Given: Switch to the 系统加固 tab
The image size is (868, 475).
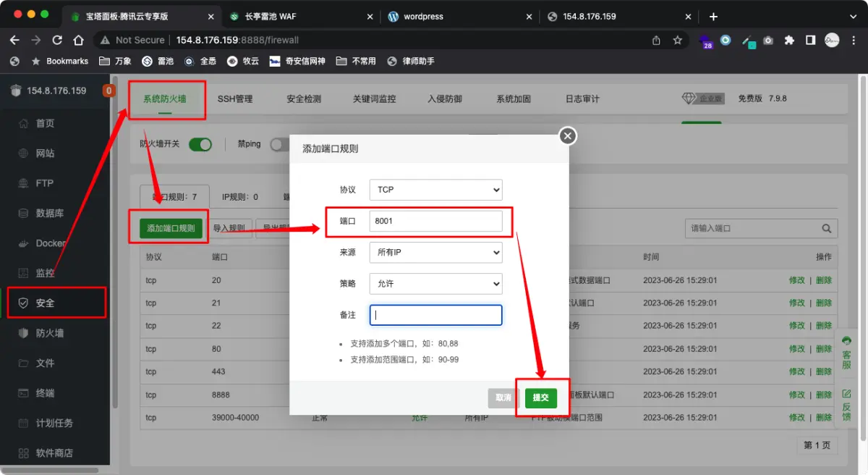Looking at the screenshot, I should 514,99.
